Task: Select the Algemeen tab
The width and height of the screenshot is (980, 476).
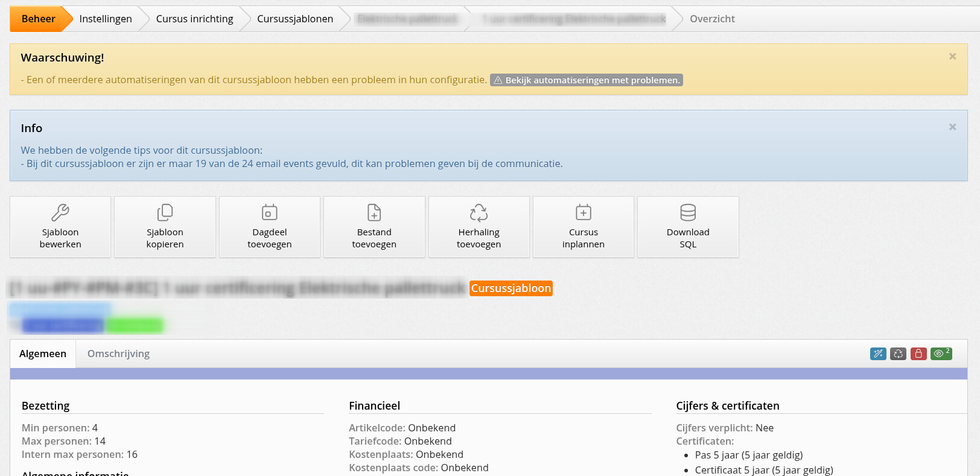Action: 43,354
